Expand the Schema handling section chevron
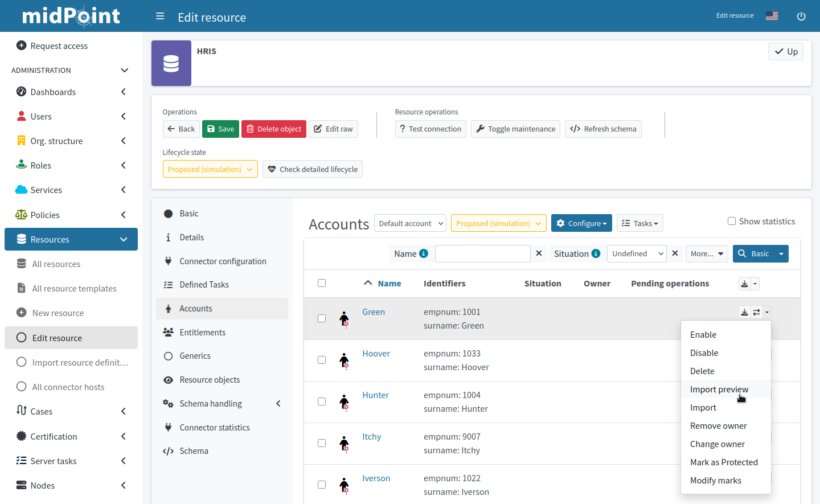820x504 pixels. [278, 403]
